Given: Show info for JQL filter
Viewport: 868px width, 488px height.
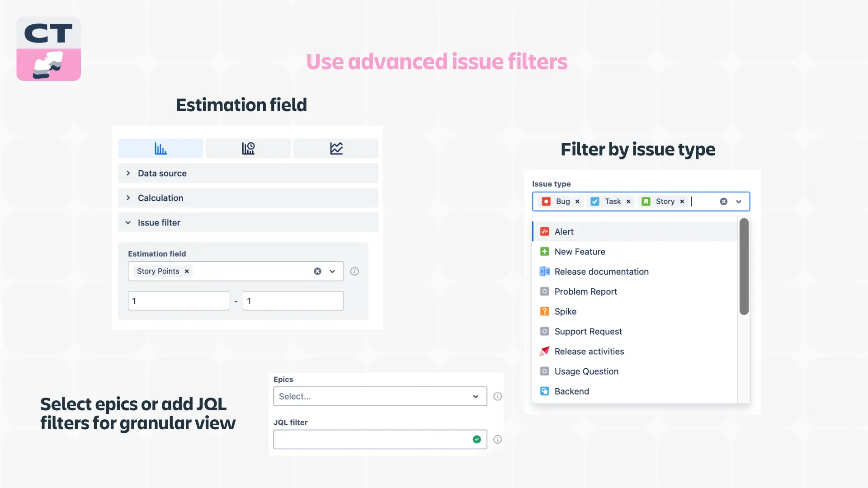Looking at the screenshot, I should point(498,439).
